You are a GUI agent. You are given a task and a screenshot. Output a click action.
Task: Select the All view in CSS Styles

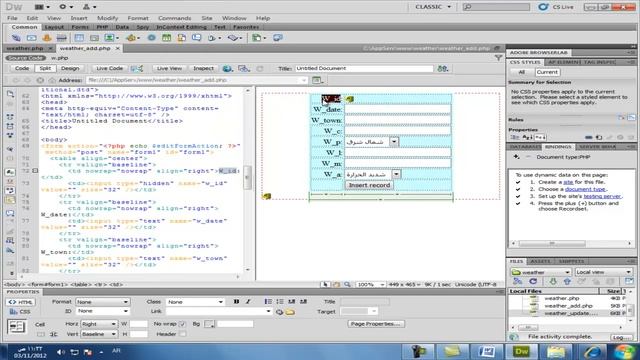[522, 72]
